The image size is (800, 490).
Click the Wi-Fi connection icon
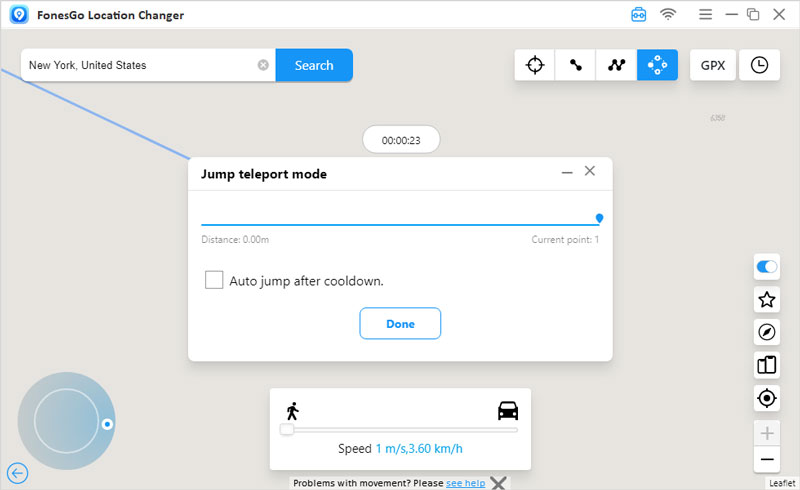(x=668, y=14)
